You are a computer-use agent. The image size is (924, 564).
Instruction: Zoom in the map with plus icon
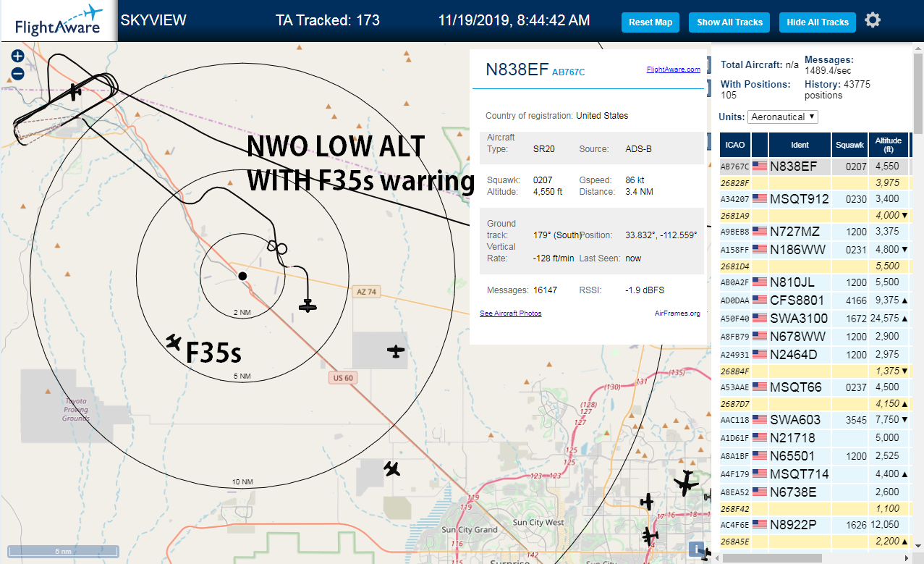pyautogui.click(x=17, y=56)
